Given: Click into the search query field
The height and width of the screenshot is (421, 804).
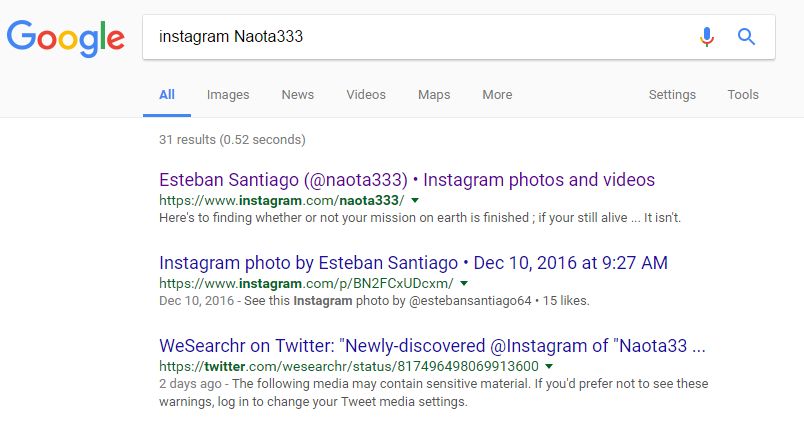Looking at the screenshot, I should (420, 37).
